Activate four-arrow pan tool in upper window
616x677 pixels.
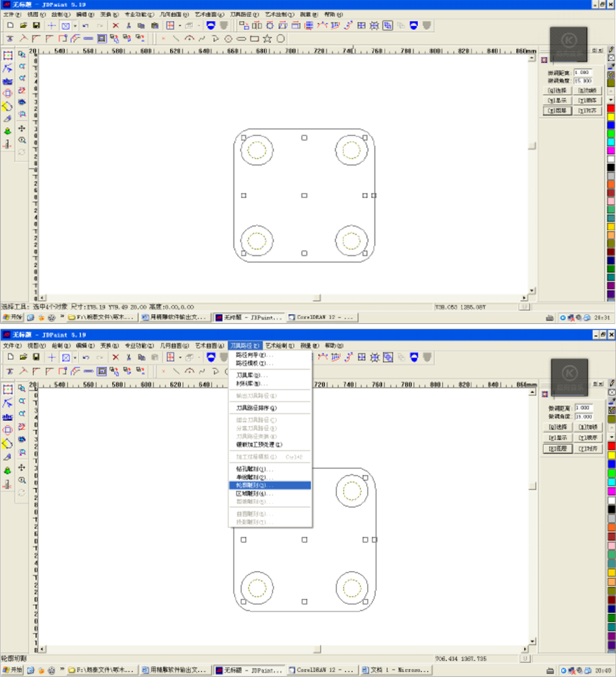coord(22,128)
